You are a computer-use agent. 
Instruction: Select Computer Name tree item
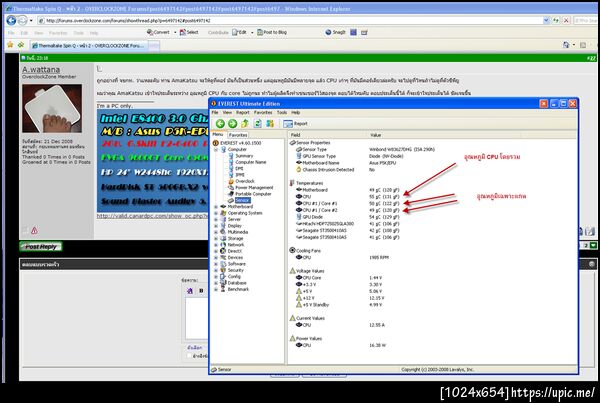tap(251, 162)
